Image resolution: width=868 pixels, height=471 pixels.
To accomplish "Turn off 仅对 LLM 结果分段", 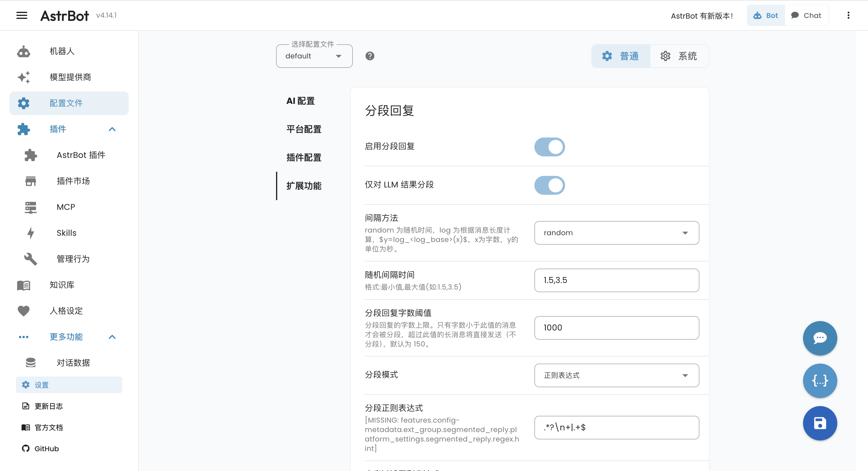I will click(x=549, y=185).
